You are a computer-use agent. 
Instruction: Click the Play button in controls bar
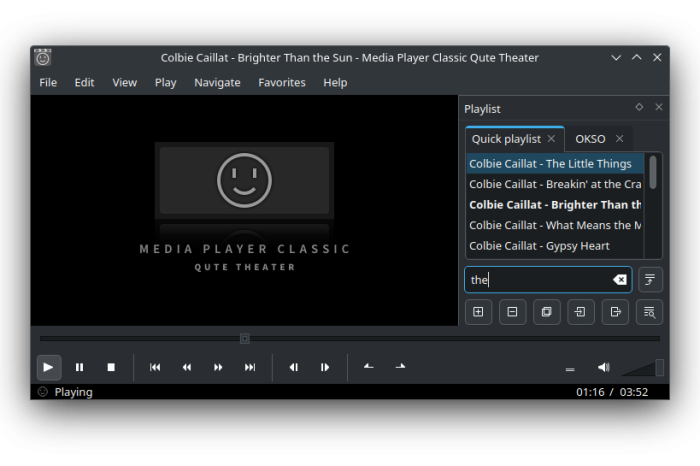[48, 367]
